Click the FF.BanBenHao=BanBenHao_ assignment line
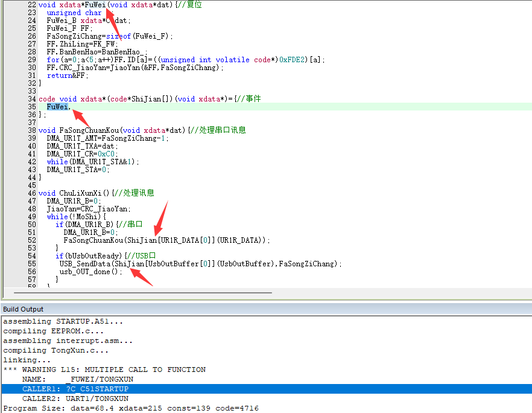Screen dimensions: 532x413 click(x=97, y=52)
